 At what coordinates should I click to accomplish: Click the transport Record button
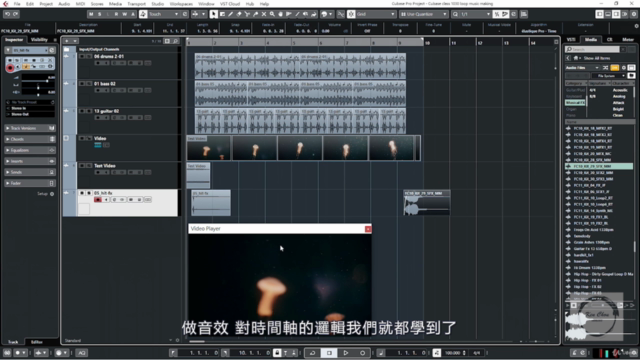point(362,353)
